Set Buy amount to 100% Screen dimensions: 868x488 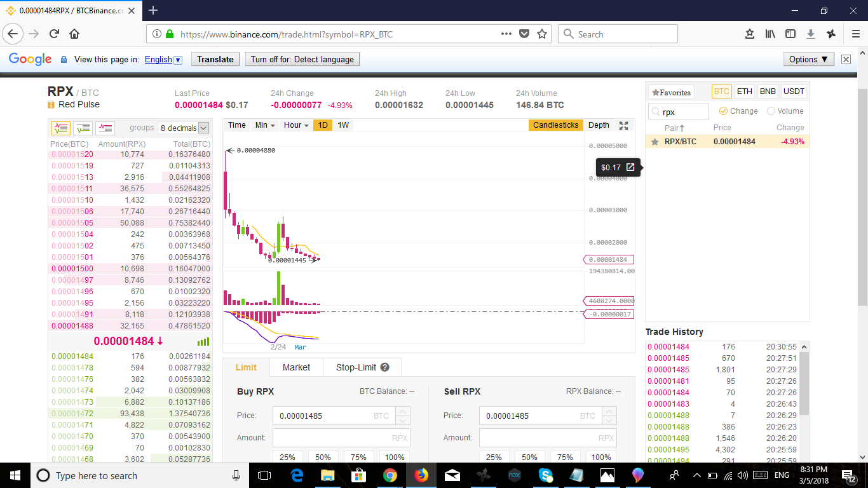[x=395, y=457]
